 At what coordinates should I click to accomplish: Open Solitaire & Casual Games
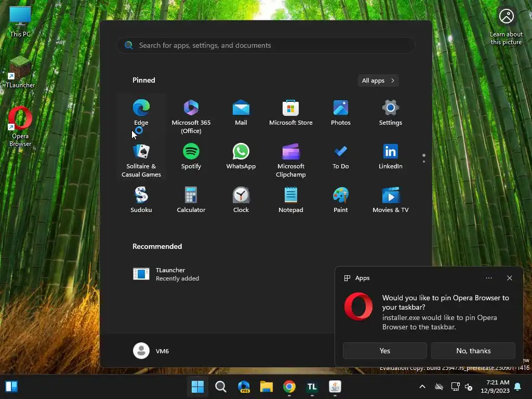(x=141, y=160)
